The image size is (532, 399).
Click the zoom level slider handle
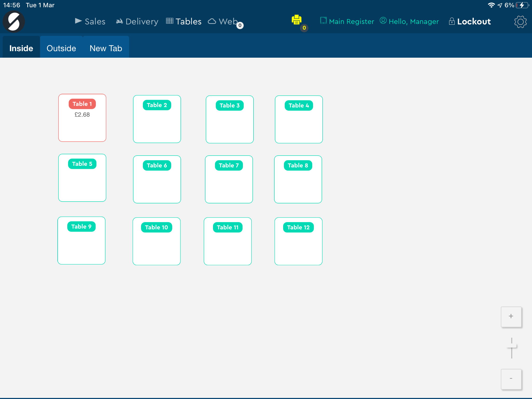512,346
